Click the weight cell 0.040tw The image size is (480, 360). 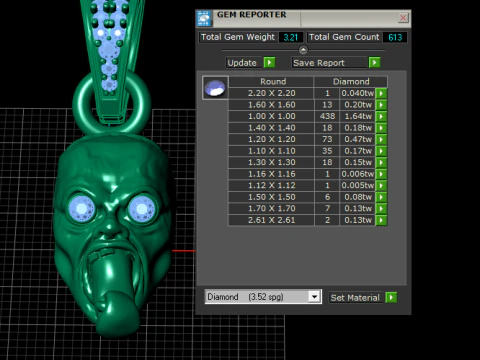tap(358, 93)
